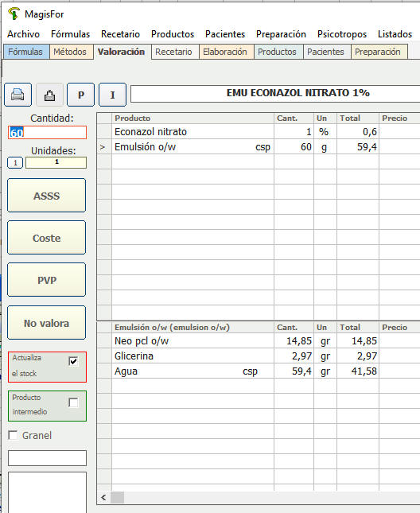420x513 pixels.
Task: Switch to the Productos tab
Action: (277, 52)
